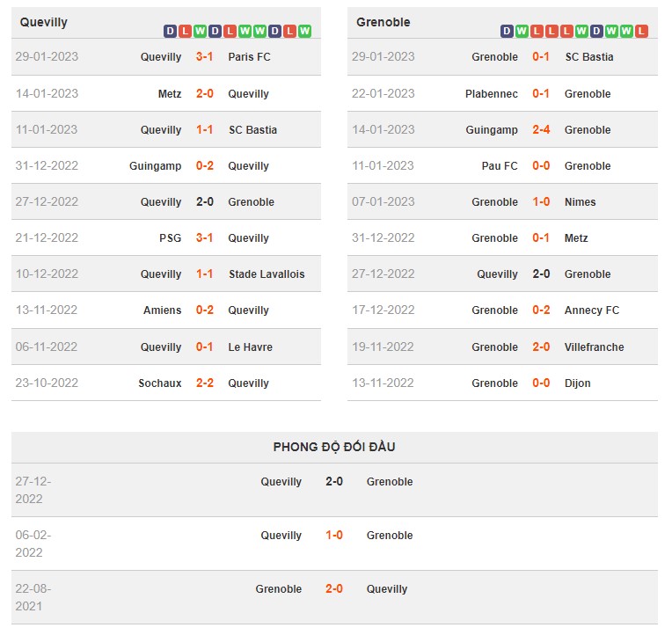Click second badge (L) in Quevilly form row
The image size is (672, 635).
coord(185,31)
